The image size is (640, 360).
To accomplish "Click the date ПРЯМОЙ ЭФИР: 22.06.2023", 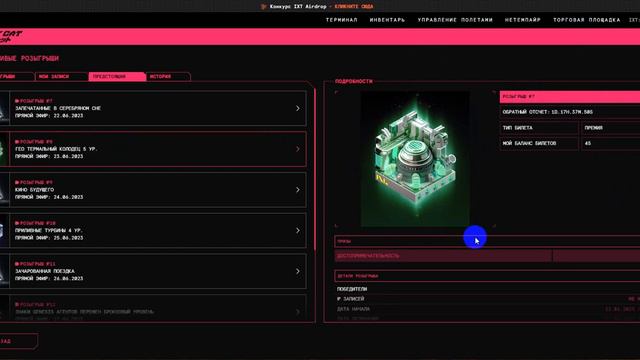I will (x=49, y=116).
